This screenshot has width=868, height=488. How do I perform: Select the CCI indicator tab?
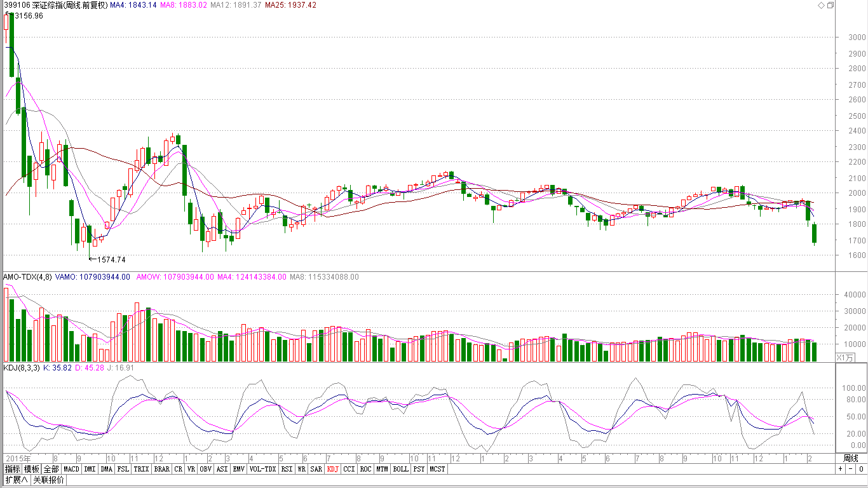coord(349,469)
